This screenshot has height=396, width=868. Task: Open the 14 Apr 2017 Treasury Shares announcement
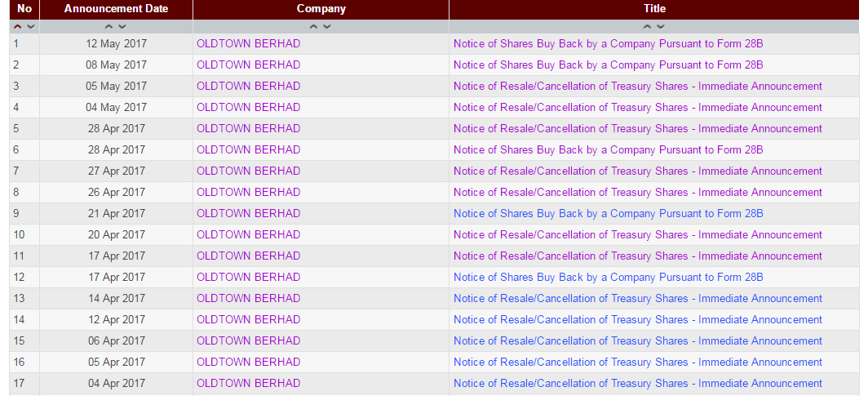click(x=638, y=299)
